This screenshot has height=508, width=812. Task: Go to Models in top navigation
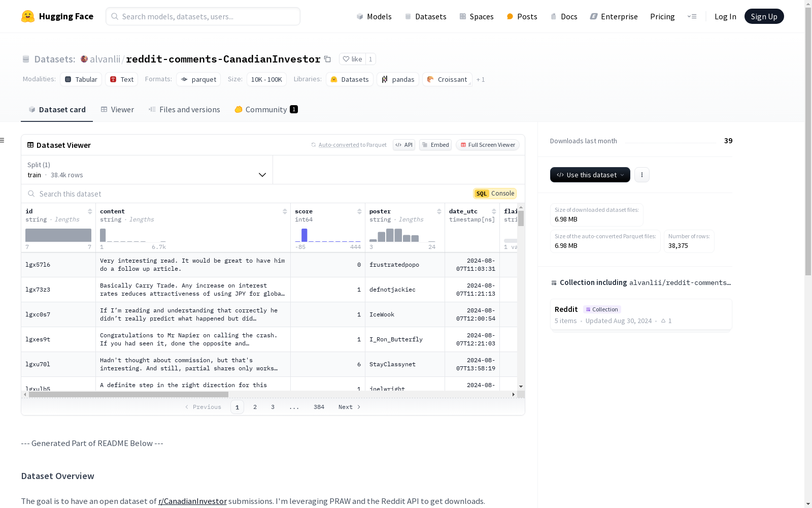(374, 16)
